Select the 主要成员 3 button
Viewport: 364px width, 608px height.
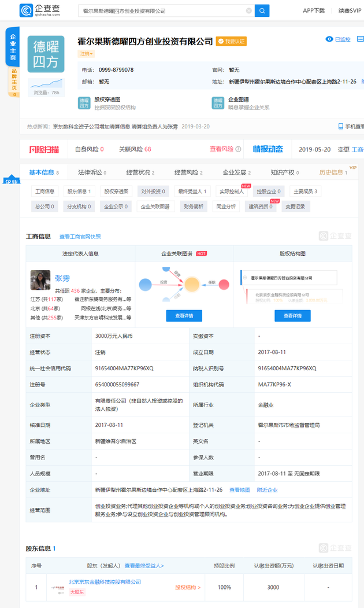[x=305, y=191]
